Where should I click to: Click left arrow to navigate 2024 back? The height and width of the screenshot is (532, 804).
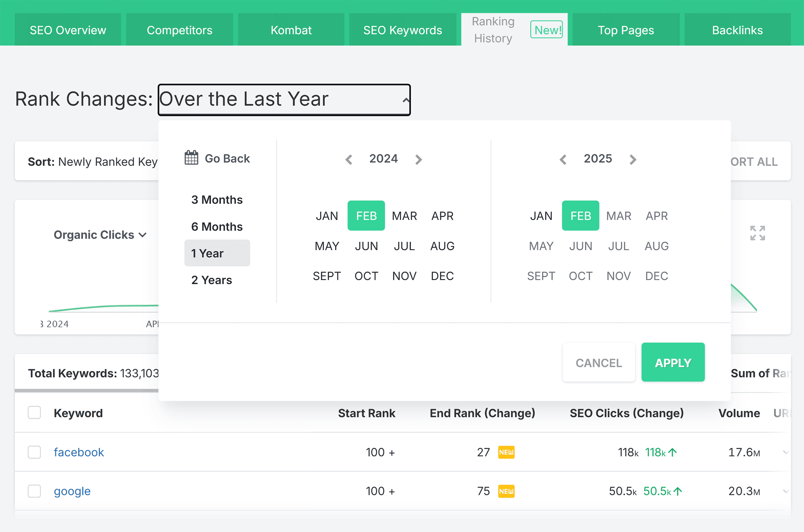tap(349, 159)
